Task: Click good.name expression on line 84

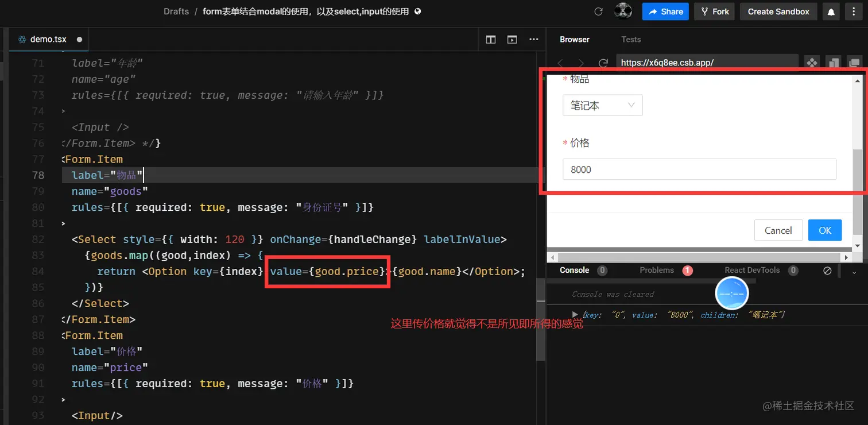Action: coord(427,272)
